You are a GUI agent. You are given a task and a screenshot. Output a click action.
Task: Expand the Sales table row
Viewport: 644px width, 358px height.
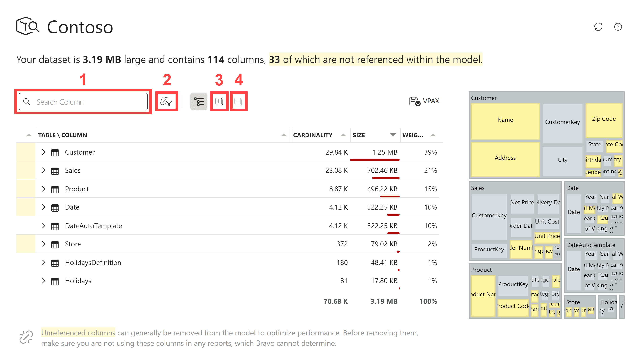click(44, 170)
